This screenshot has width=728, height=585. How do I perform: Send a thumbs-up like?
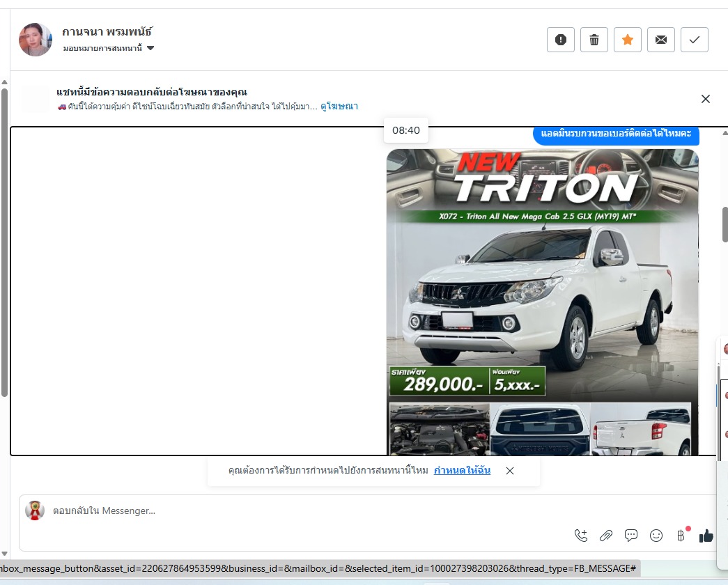point(706,536)
